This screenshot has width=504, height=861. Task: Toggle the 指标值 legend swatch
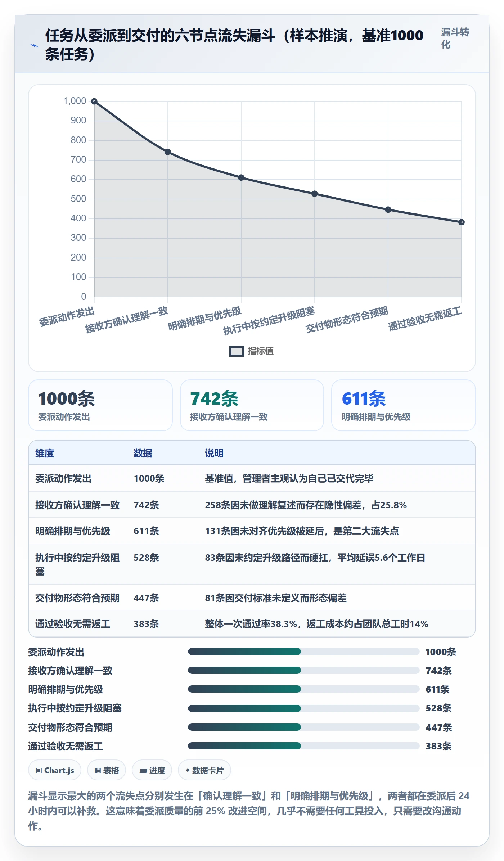[237, 351]
